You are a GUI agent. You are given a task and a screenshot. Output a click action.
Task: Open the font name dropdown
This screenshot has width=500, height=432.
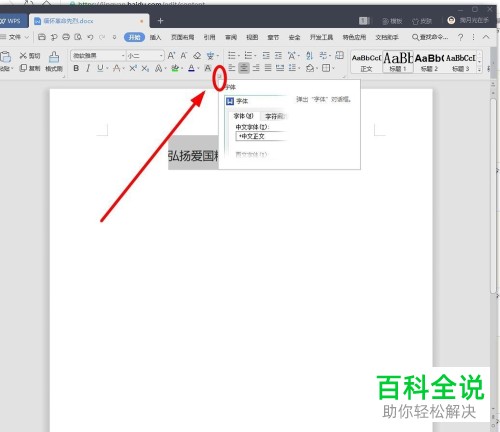(x=123, y=56)
